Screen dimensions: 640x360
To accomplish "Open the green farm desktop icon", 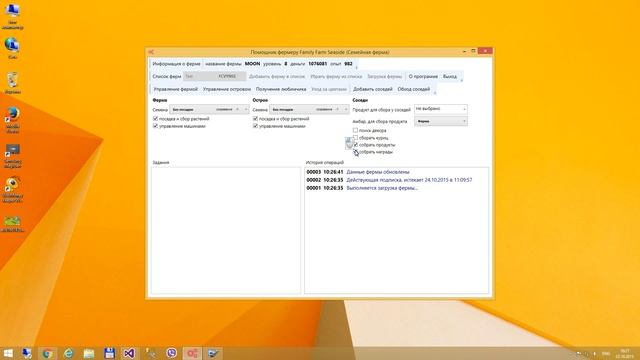I will (13, 224).
